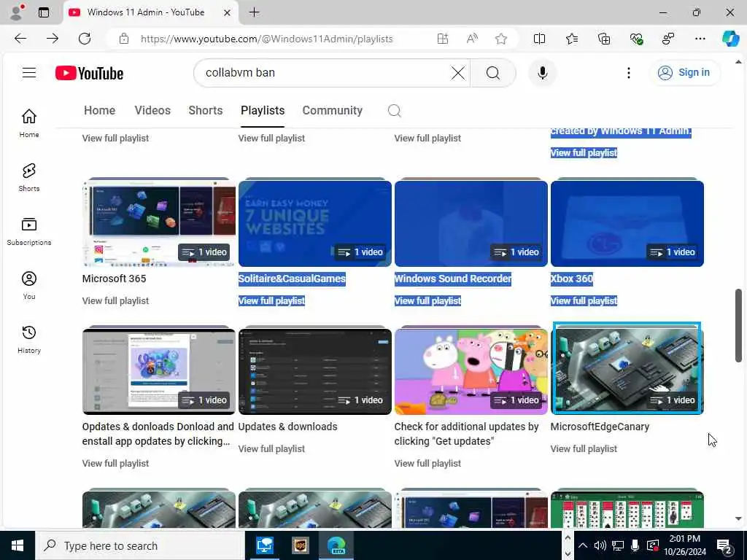
Task: Clear the search box text
Action: 458,73
